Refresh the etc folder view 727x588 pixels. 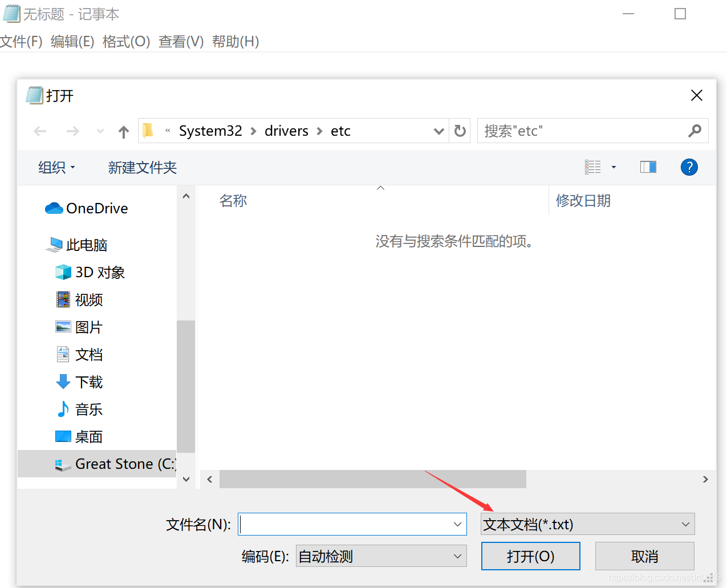tap(460, 132)
